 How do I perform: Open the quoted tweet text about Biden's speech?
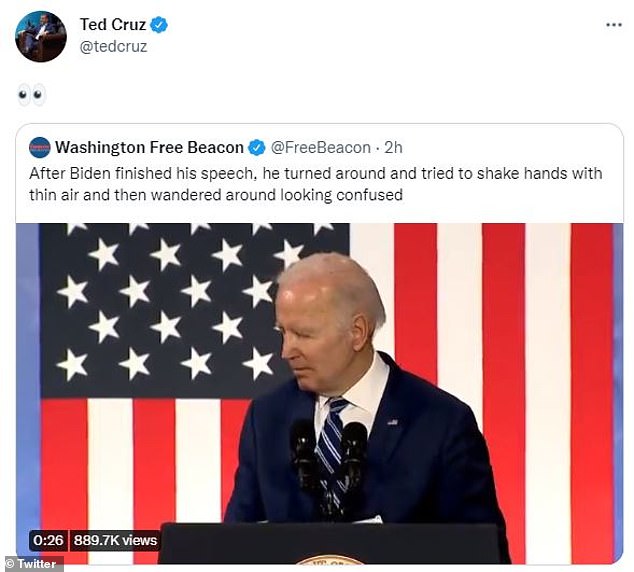click(315, 184)
